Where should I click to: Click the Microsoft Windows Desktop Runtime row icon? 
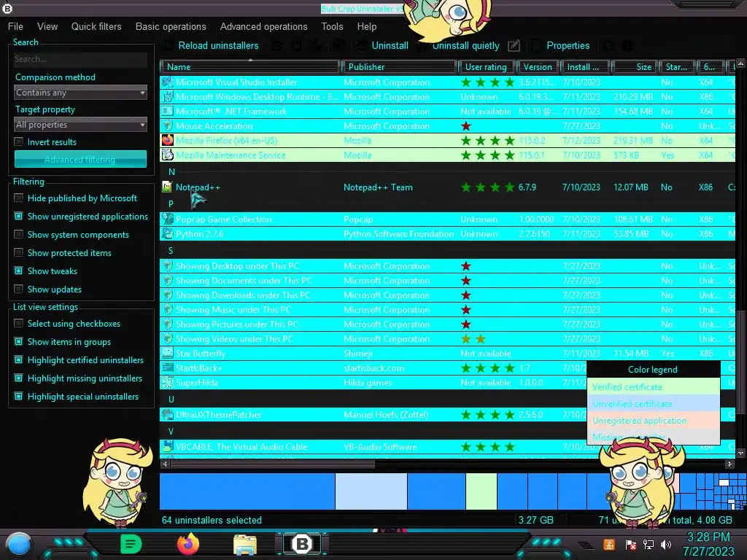tap(167, 97)
